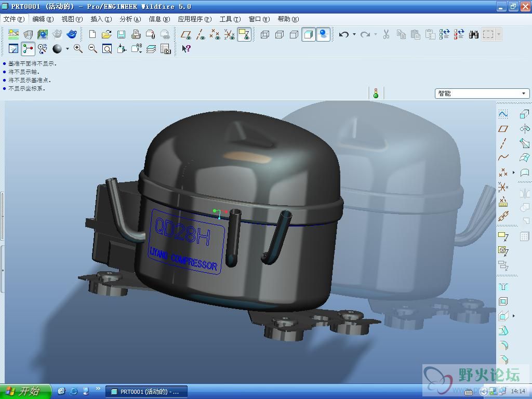Open the 分析(A) menu
532x399 pixels.
130,19
